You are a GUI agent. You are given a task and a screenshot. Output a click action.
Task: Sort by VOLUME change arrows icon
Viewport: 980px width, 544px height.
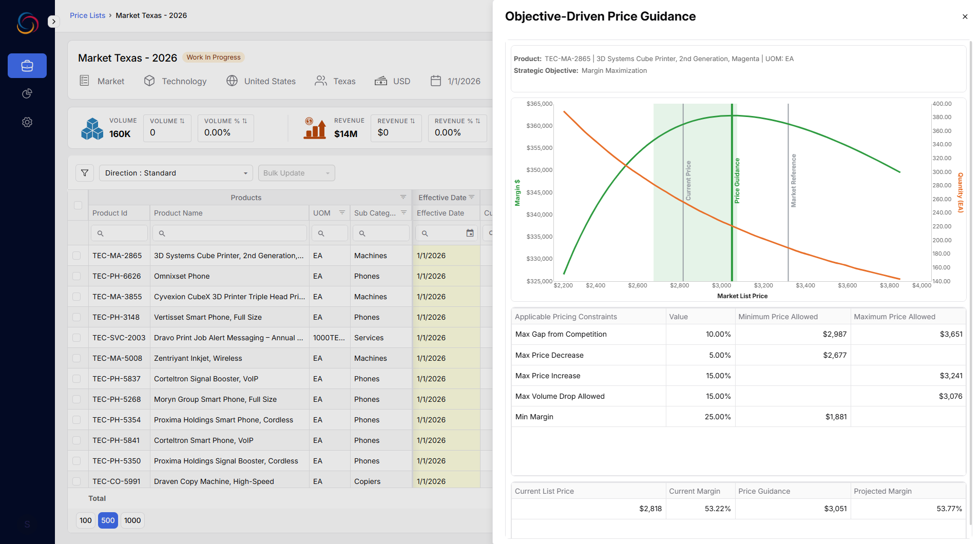point(182,121)
